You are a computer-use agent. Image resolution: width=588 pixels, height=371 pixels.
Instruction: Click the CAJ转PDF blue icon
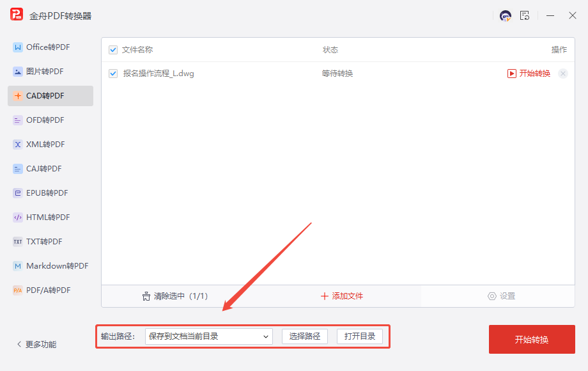pos(18,169)
